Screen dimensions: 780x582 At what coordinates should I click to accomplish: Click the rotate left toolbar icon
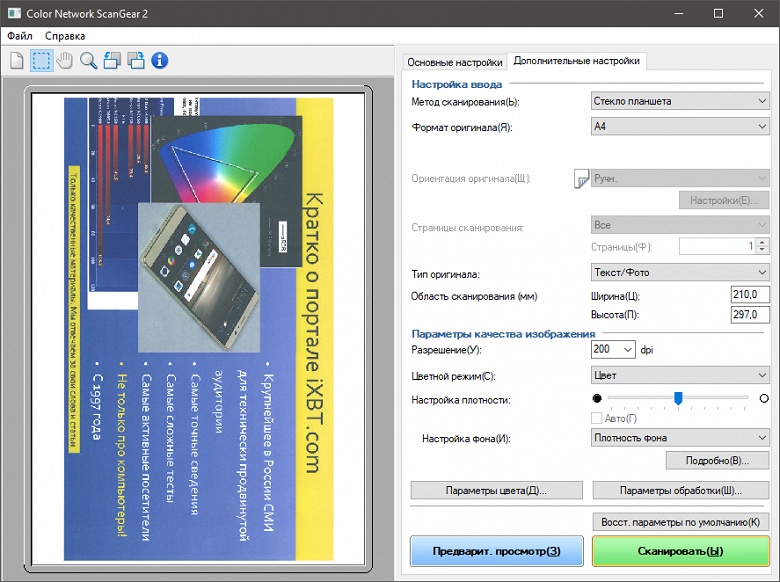click(x=112, y=61)
